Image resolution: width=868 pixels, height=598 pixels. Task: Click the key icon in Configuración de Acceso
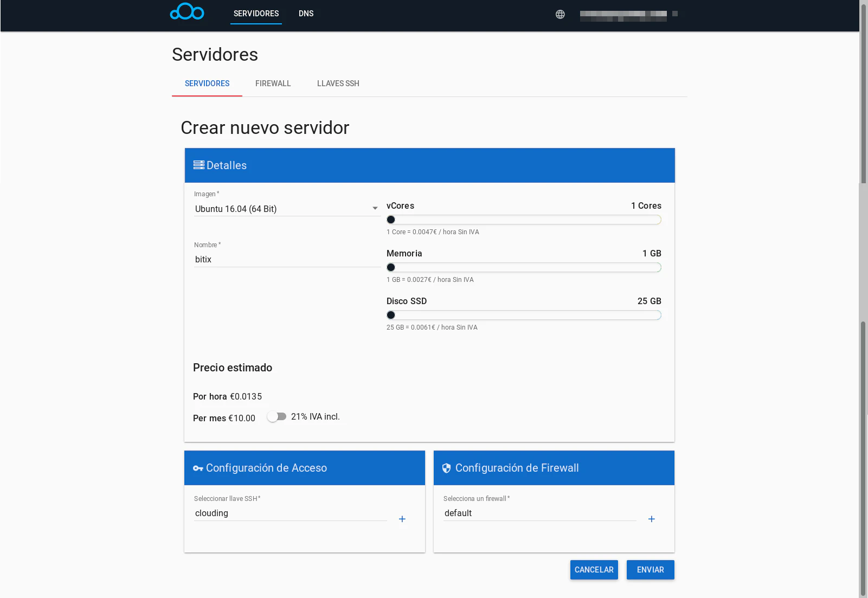[198, 468]
